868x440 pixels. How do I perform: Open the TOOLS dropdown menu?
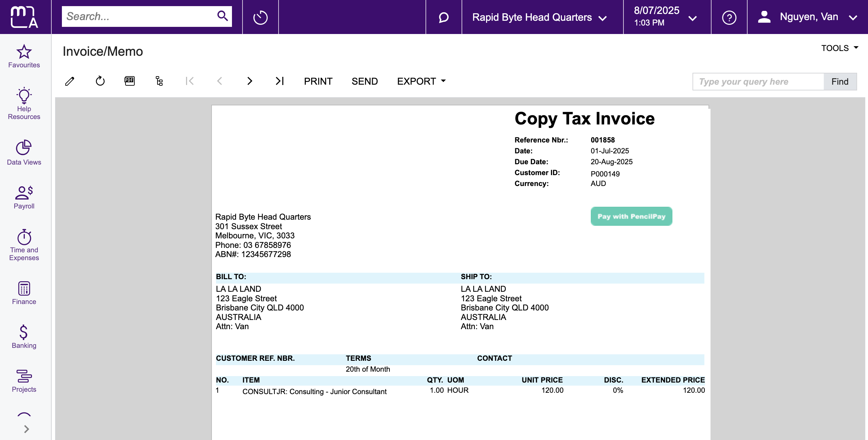pyautogui.click(x=840, y=48)
